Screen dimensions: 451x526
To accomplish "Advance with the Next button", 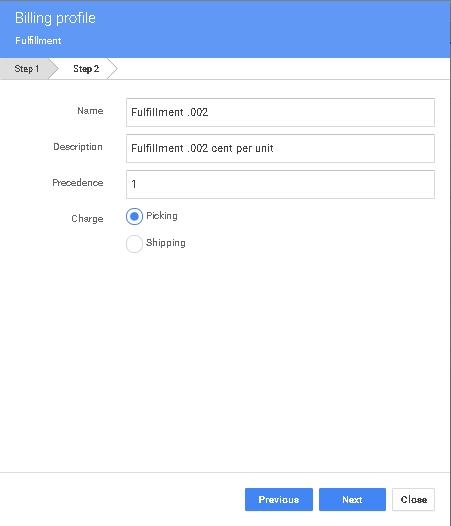I will click(x=352, y=499).
